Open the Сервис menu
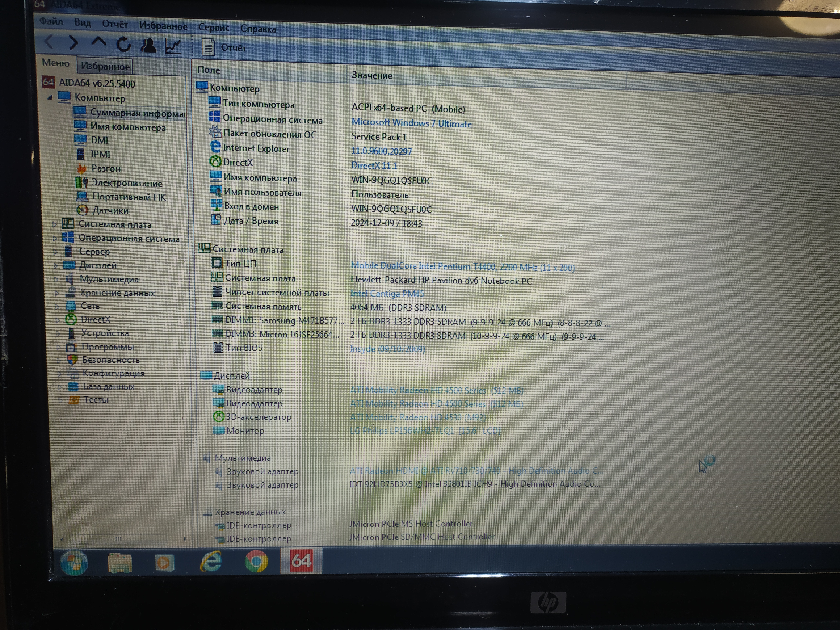The width and height of the screenshot is (840, 630). [214, 27]
